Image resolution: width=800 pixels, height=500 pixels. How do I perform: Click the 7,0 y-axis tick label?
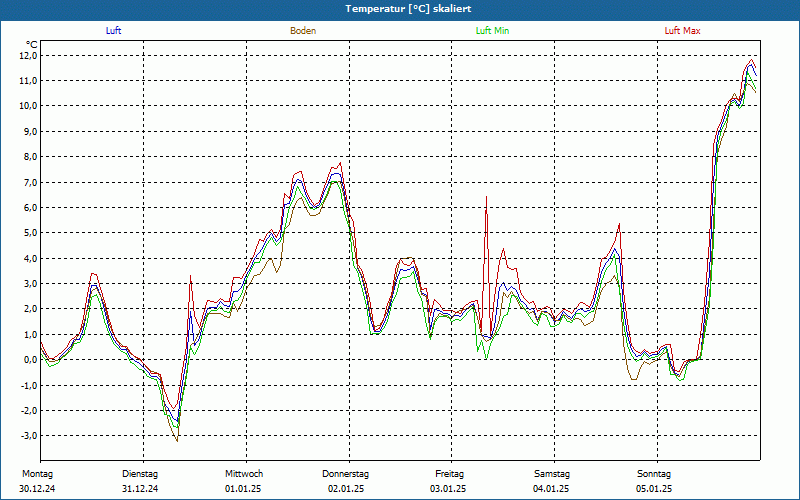tap(29, 183)
